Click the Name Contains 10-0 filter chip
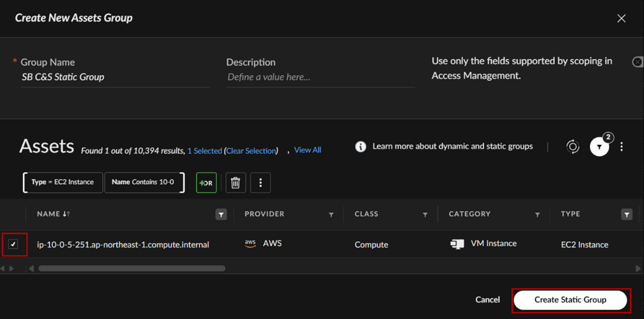644x319 pixels. [143, 182]
